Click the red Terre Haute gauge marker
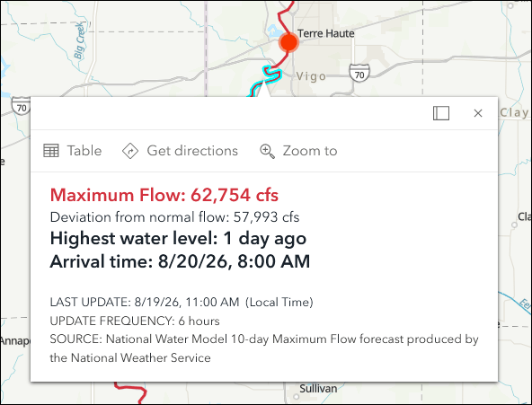The width and height of the screenshot is (532, 405). pos(288,42)
